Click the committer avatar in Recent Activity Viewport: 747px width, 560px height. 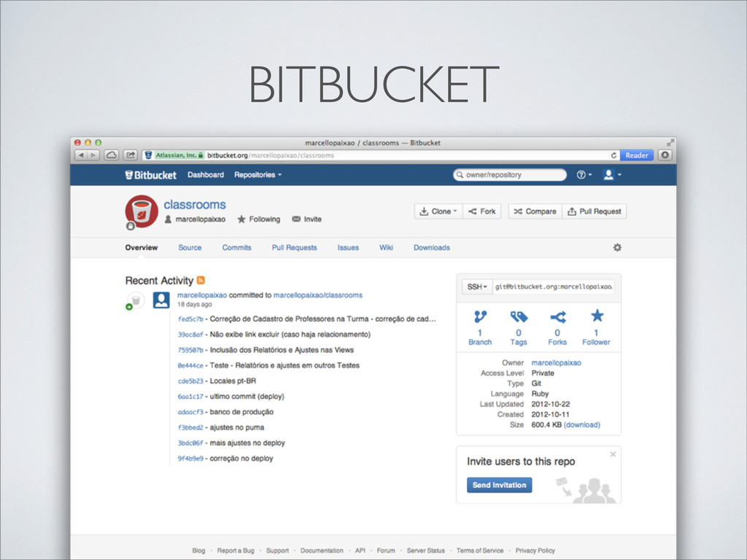[x=161, y=300]
